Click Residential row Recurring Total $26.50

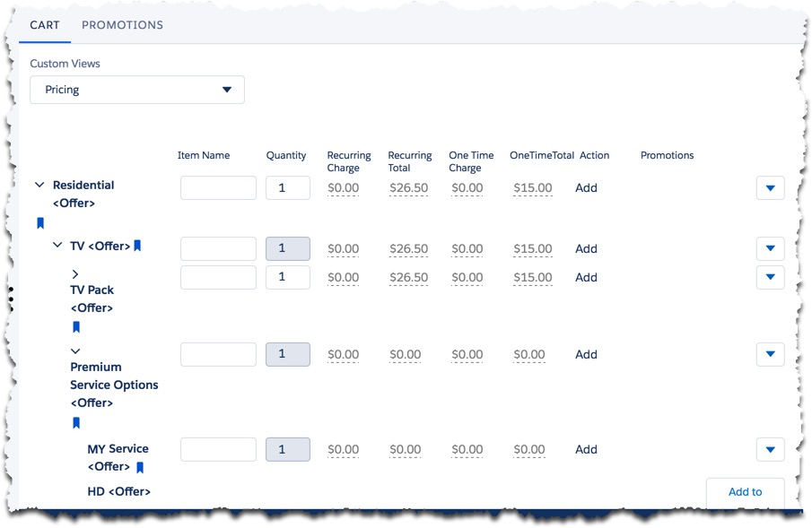click(408, 188)
